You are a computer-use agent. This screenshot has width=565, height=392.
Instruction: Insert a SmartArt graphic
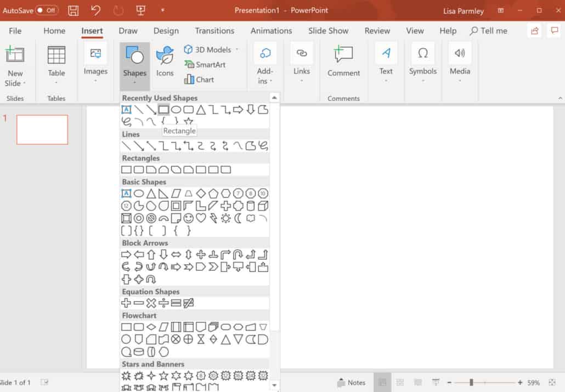pyautogui.click(x=207, y=65)
